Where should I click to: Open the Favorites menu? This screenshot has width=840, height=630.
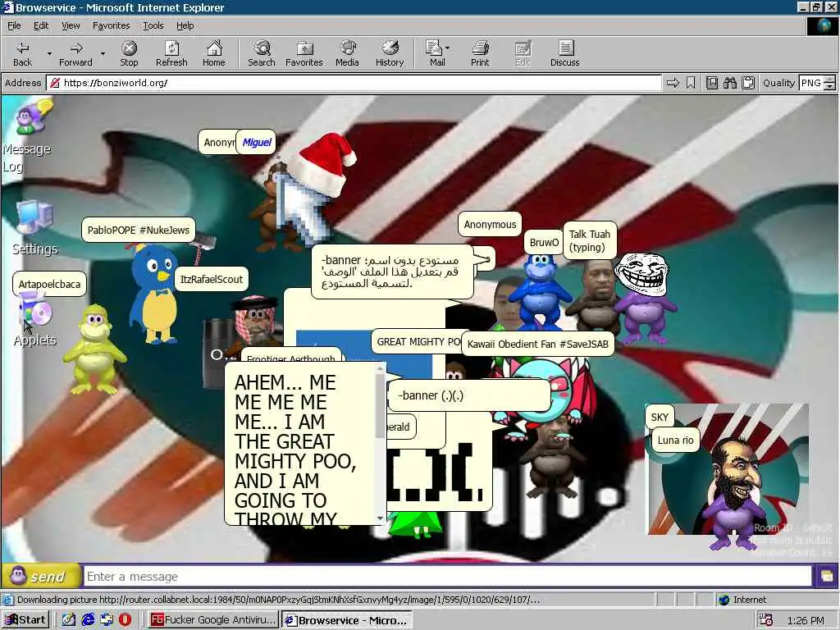[x=111, y=25]
